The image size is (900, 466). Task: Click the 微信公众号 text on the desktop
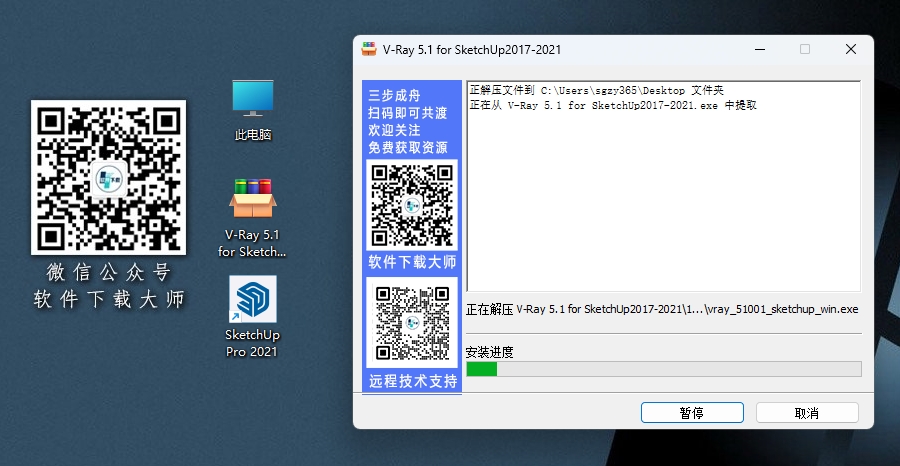click(x=108, y=273)
